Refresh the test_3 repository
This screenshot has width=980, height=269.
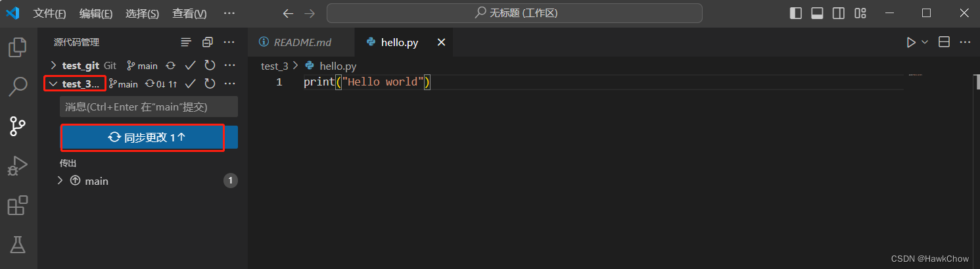[210, 84]
